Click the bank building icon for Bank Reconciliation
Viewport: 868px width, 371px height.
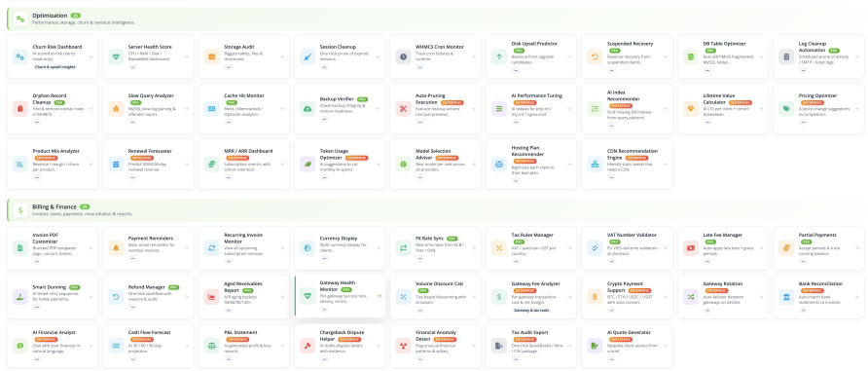click(786, 297)
